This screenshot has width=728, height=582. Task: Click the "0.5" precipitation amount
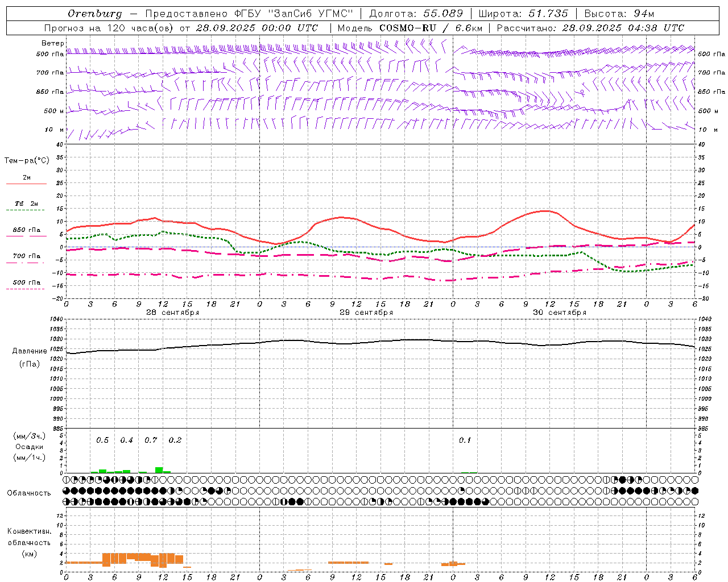(x=102, y=440)
